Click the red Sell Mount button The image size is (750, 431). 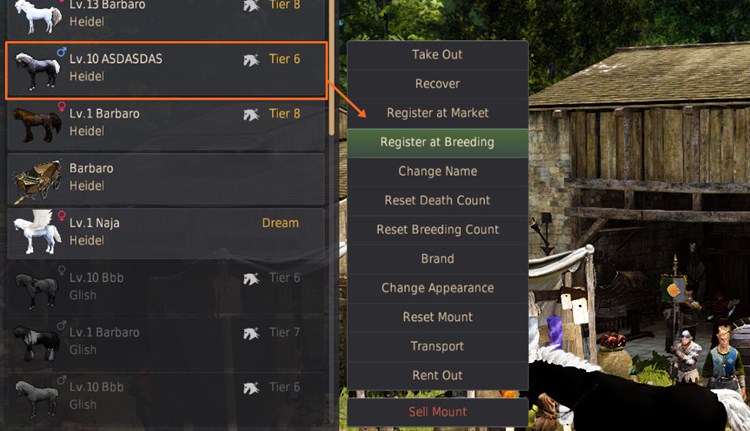pos(437,411)
